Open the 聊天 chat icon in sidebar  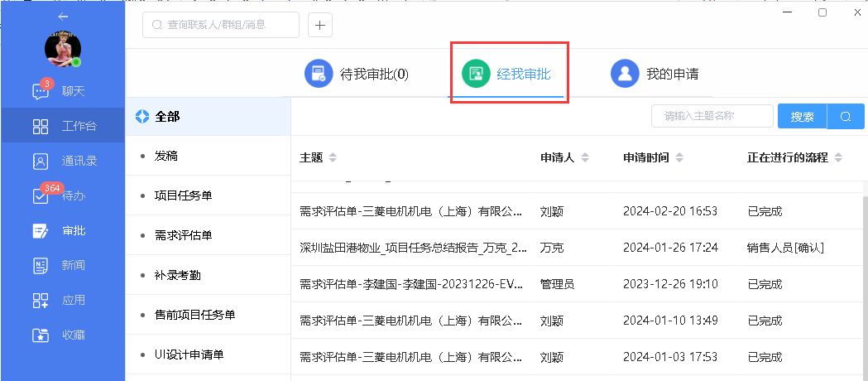pos(41,91)
